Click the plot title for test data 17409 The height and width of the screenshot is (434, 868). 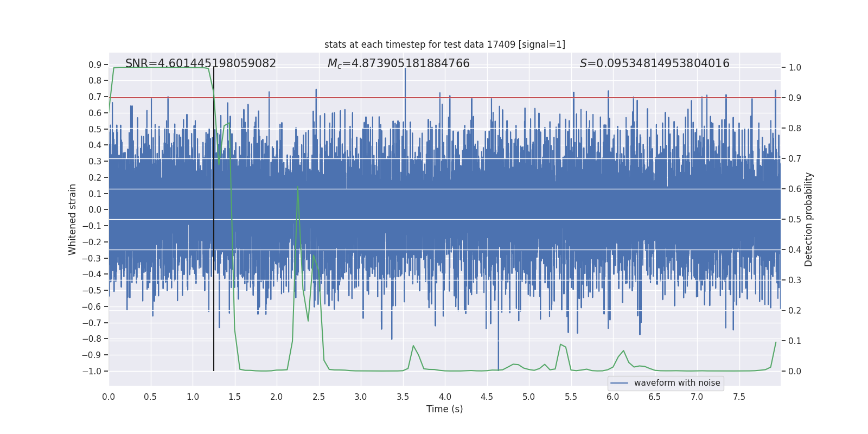445,44
